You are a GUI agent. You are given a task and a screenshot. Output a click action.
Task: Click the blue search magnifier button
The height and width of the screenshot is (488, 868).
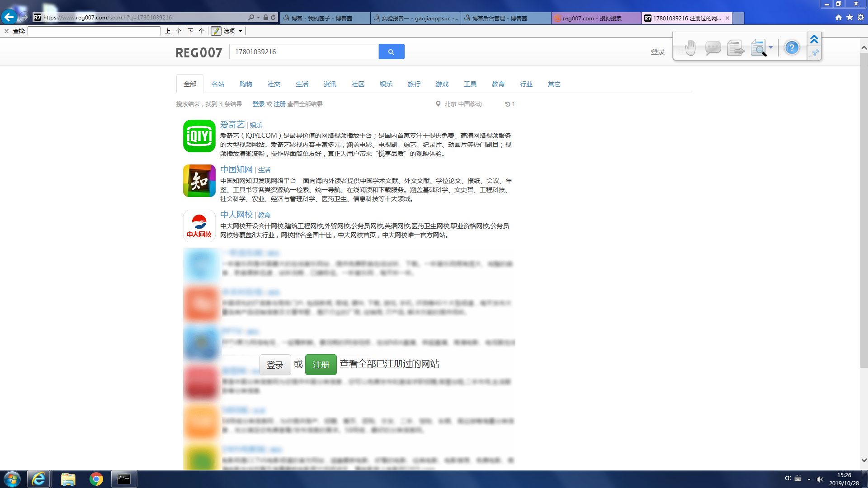[391, 52]
